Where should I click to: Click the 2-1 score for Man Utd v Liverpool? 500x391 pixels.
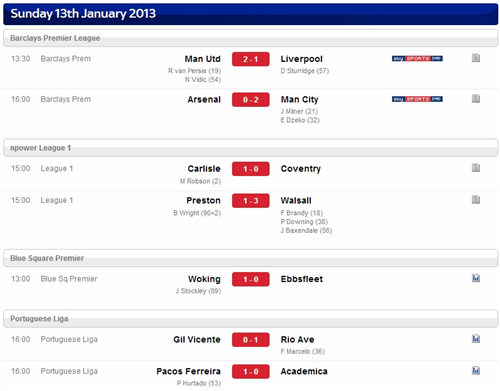click(251, 59)
